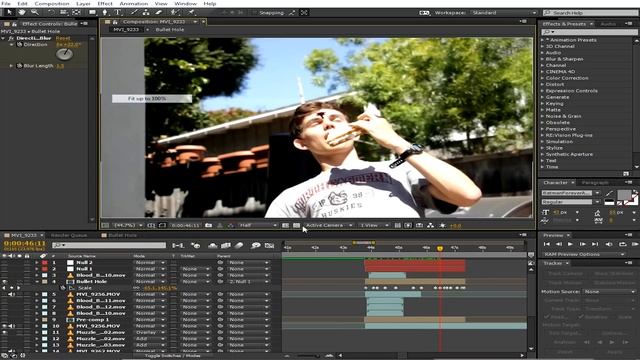Image resolution: width=640 pixels, height=360 pixels.
Task: Open blending mode for layer 11 Overlay
Action: pyautogui.click(x=150, y=332)
